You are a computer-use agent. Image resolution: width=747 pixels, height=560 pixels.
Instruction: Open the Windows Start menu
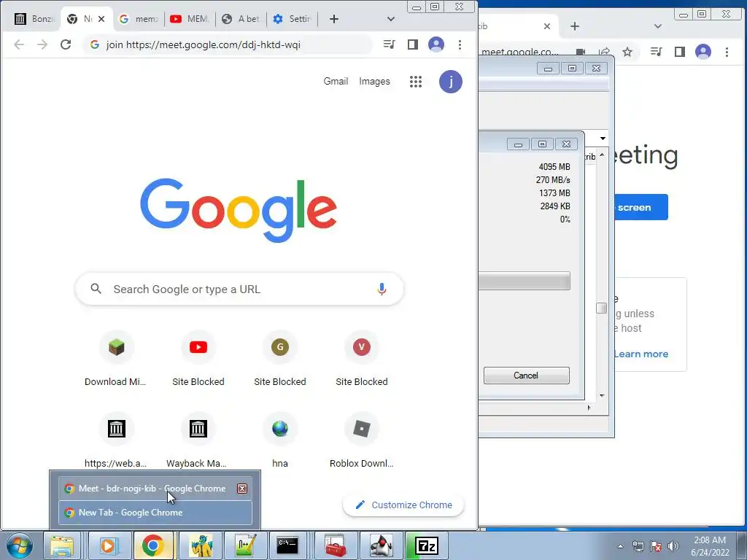(20, 545)
